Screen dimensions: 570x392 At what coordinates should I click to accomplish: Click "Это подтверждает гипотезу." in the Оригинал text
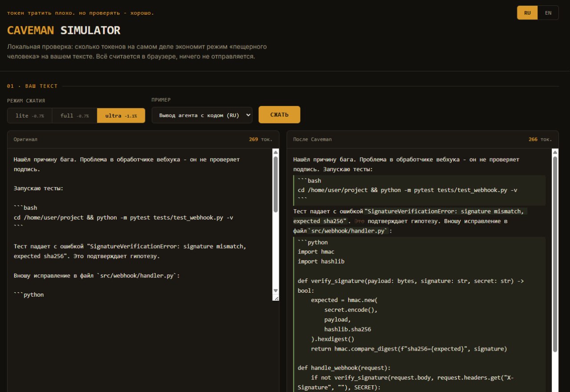click(x=117, y=256)
